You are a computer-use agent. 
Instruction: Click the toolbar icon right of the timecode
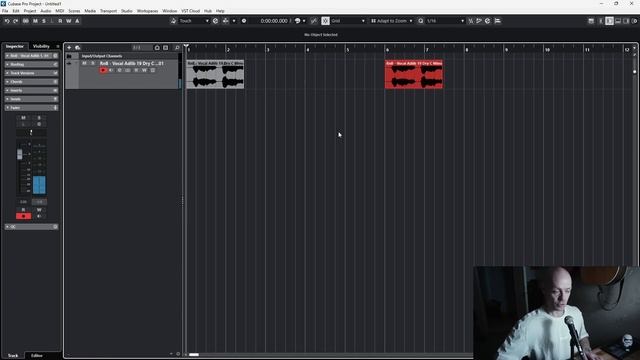point(298,21)
